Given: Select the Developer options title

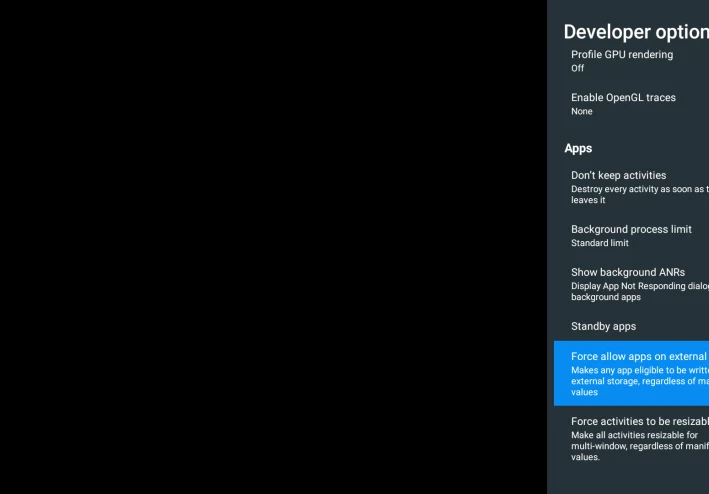Looking at the screenshot, I should click(636, 32).
